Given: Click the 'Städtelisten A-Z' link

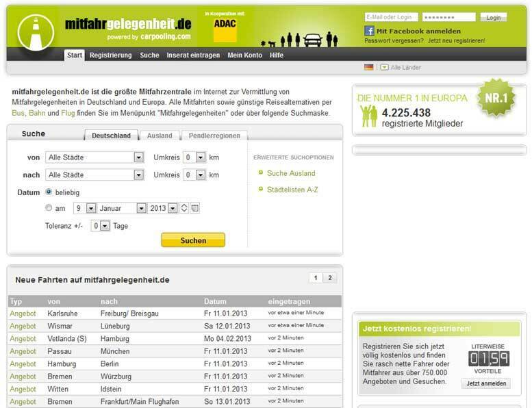Looking at the screenshot, I should coord(292,188).
